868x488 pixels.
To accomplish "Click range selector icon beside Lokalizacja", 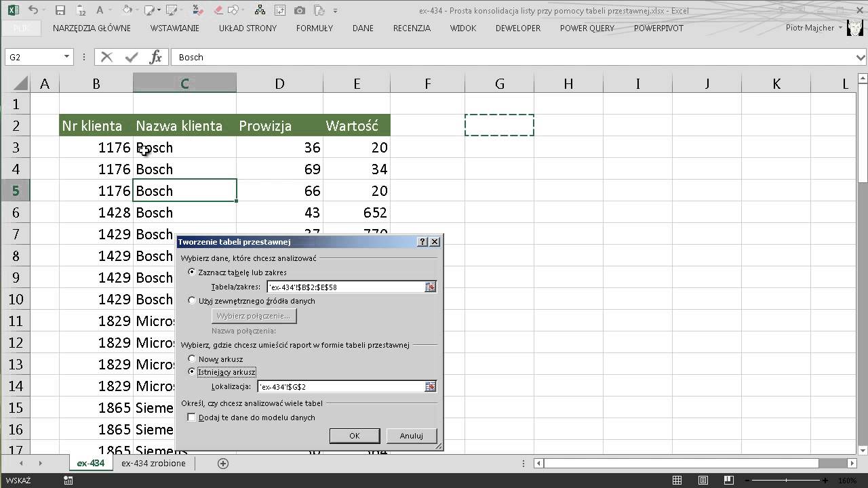I will point(430,386).
